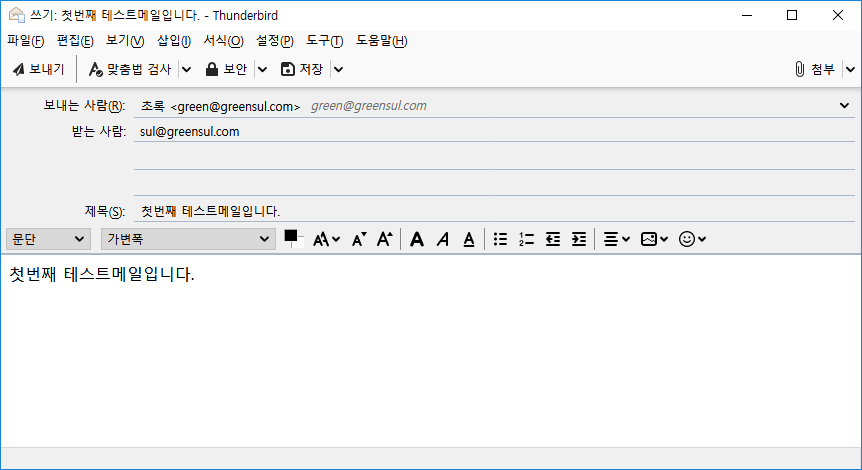
Task: Open the 가변폭 font family dropdown
Action: [188, 239]
